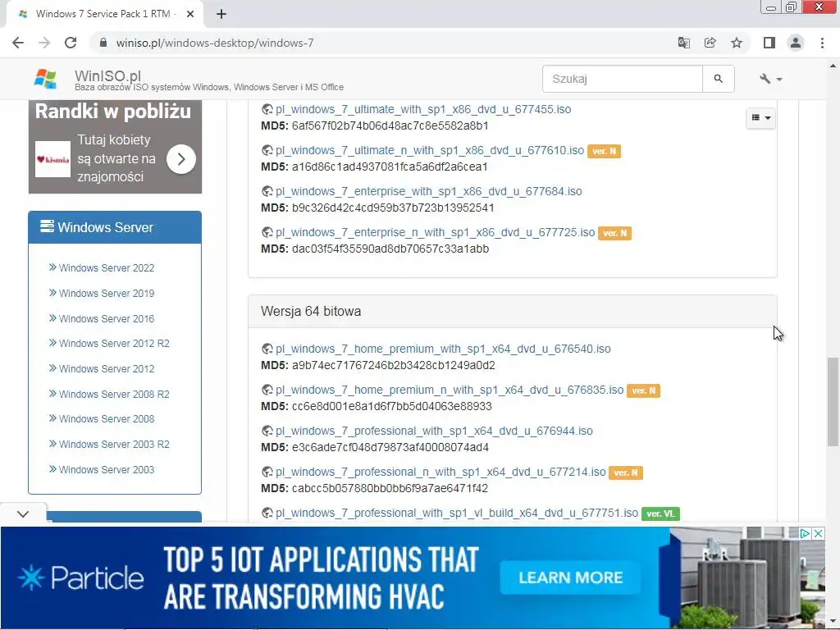Open the wrench tools dropdown

click(x=770, y=79)
